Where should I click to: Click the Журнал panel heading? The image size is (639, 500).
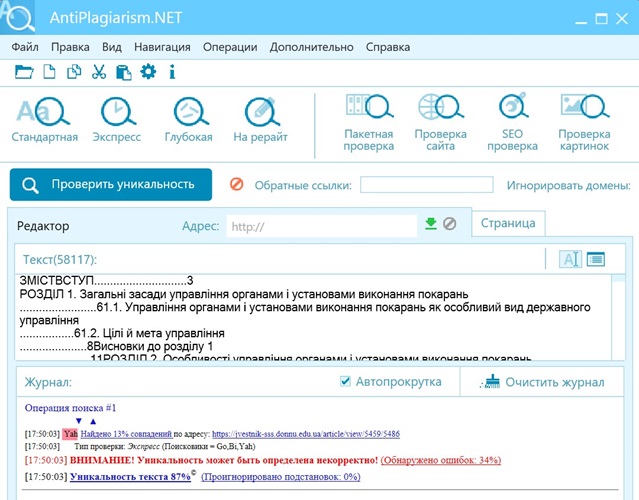tap(48, 382)
